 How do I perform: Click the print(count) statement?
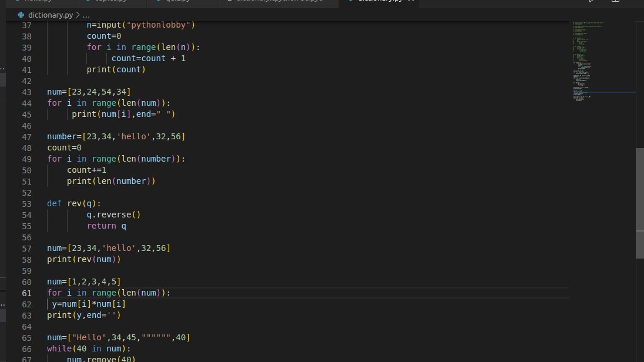coord(116,69)
